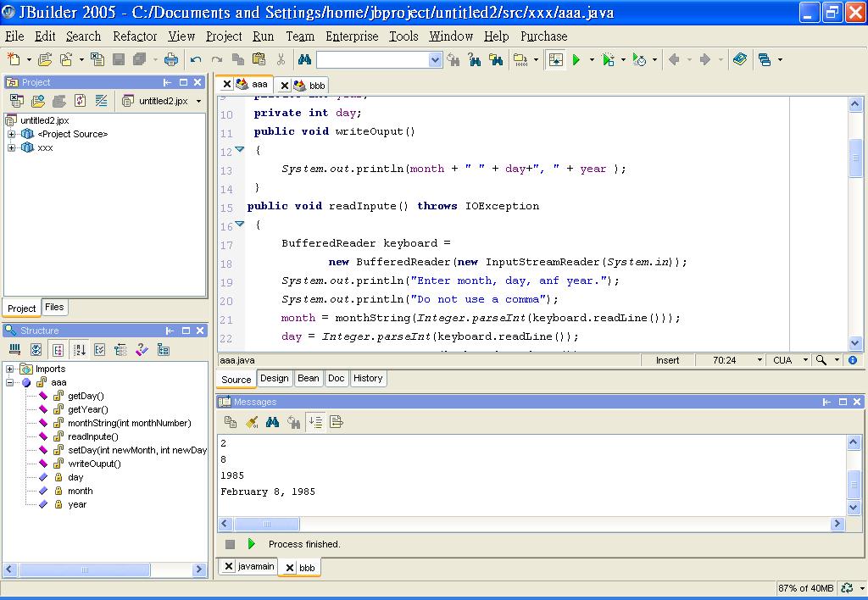The height and width of the screenshot is (600, 868).
Task: Open the search text combo box dropdown arrow
Action: click(x=435, y=60)
